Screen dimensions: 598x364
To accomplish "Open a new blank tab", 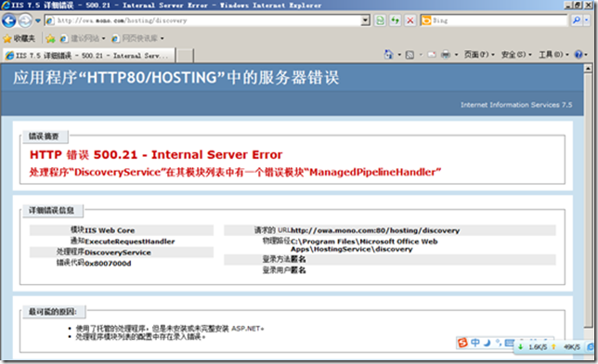I will click(x=185, y=56).
